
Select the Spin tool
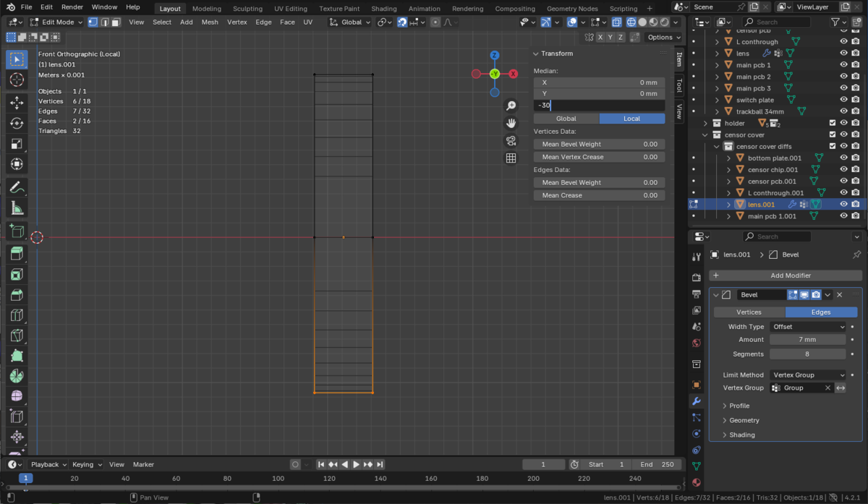pos(16,376)
